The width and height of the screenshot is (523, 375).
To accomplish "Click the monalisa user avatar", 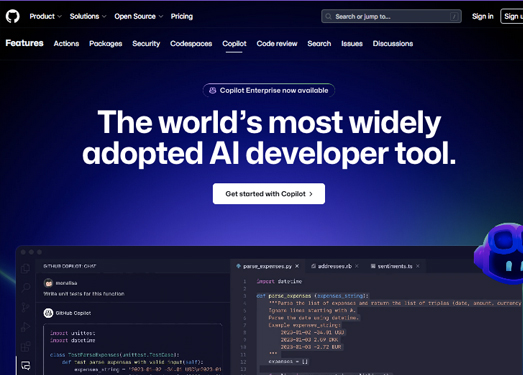I will tap(48, 283).
